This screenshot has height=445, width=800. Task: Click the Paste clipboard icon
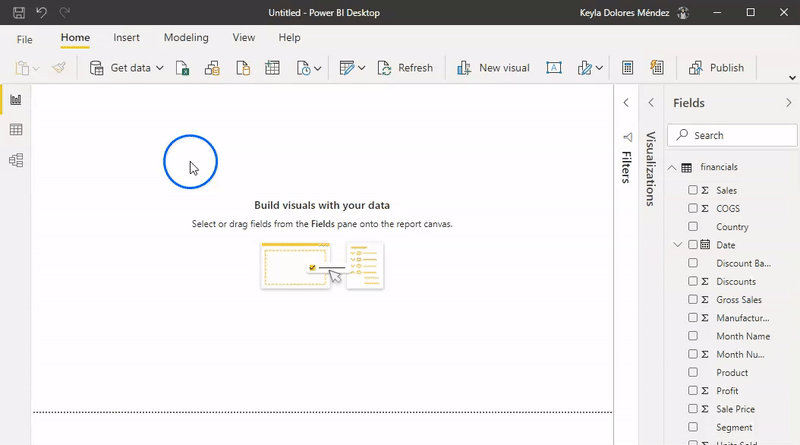(22, 68)
